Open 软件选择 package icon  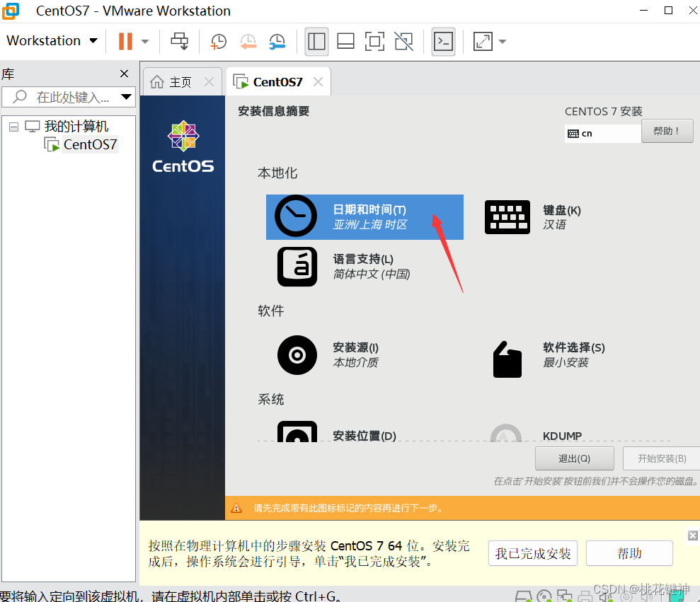[507, 359]
